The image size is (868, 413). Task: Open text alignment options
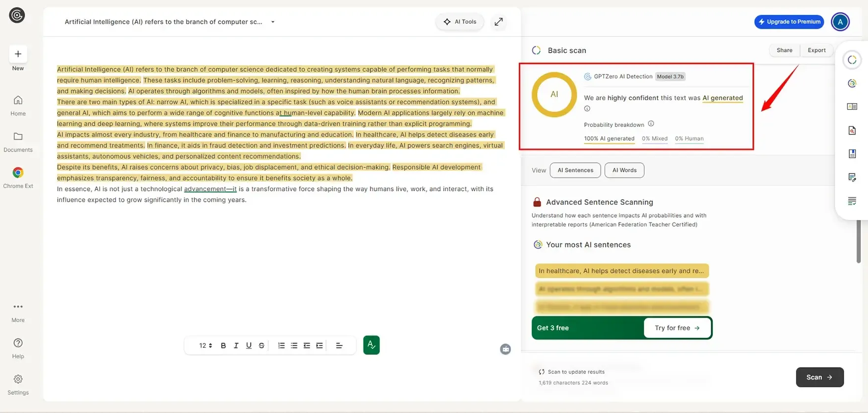(339, 345)
